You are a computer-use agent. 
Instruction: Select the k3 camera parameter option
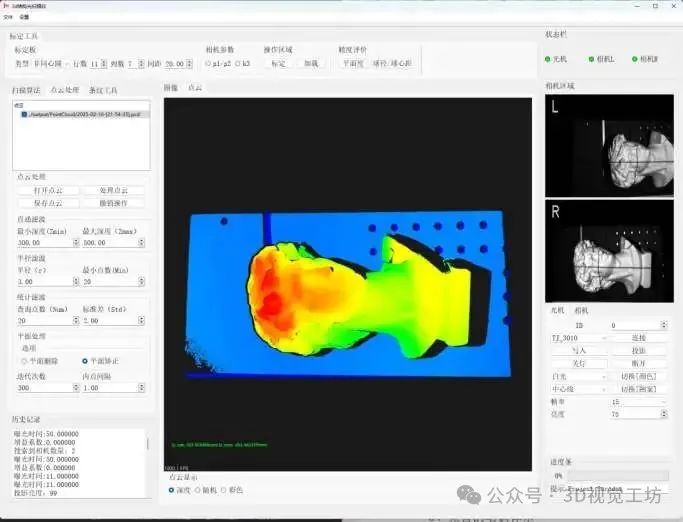[239, 63]
